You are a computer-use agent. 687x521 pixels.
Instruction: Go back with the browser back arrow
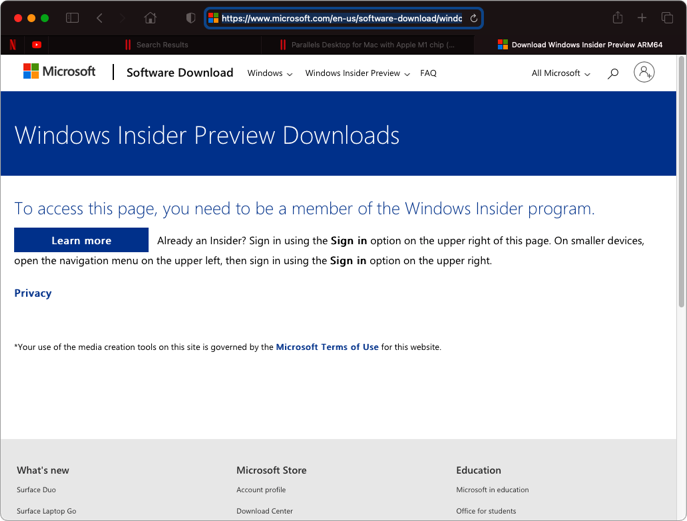coord(99,18)
